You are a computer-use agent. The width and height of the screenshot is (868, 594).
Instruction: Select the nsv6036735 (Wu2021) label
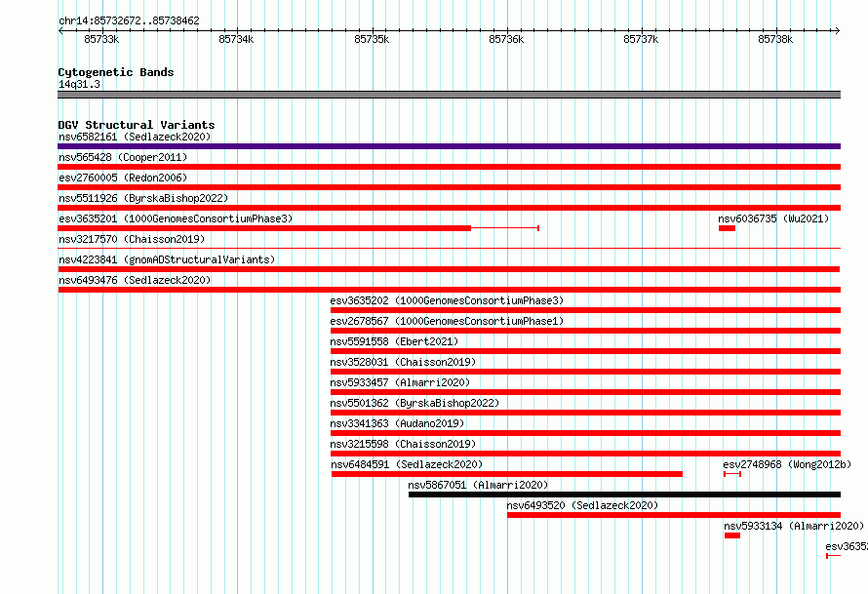(773, 218)
